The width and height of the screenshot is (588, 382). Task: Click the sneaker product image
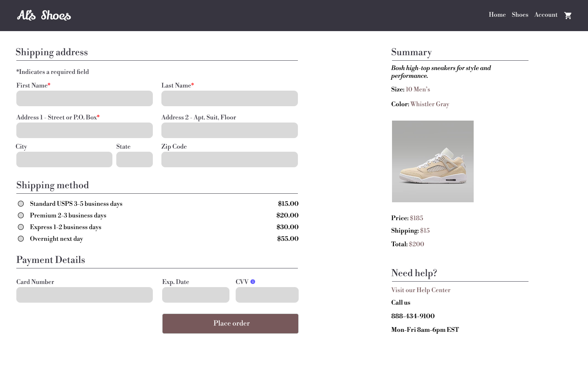432,161
